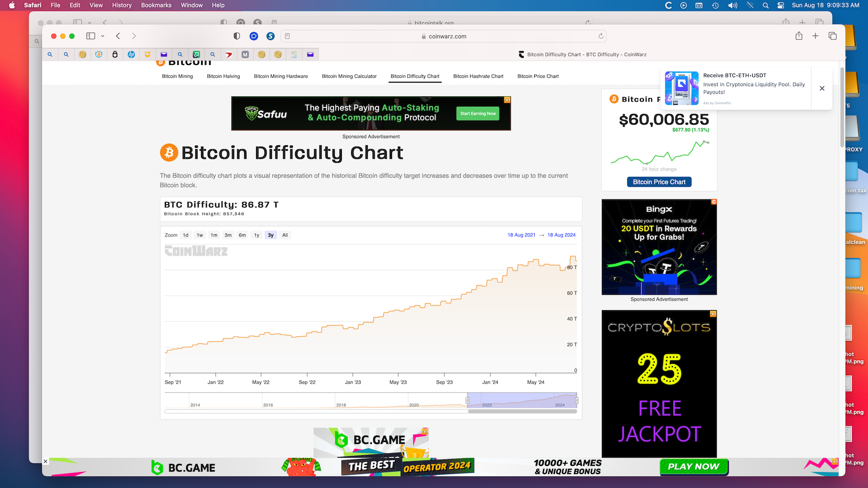This screenshot has height=488, width=868.
Task: Click the 18 Aug 2024 end date
Action: click(561, 235)
